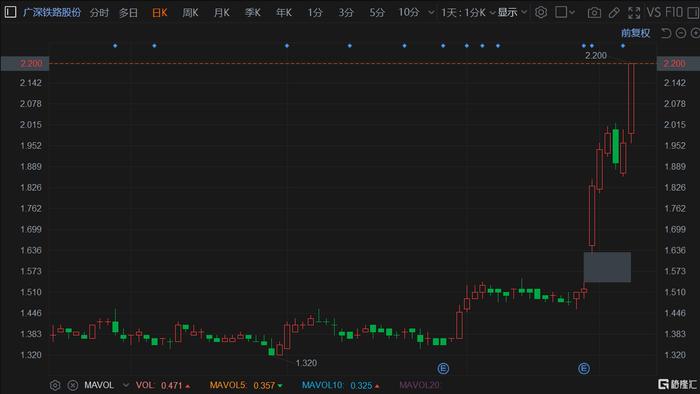
Task: Open the F10 company info
Action: point(674,12)
